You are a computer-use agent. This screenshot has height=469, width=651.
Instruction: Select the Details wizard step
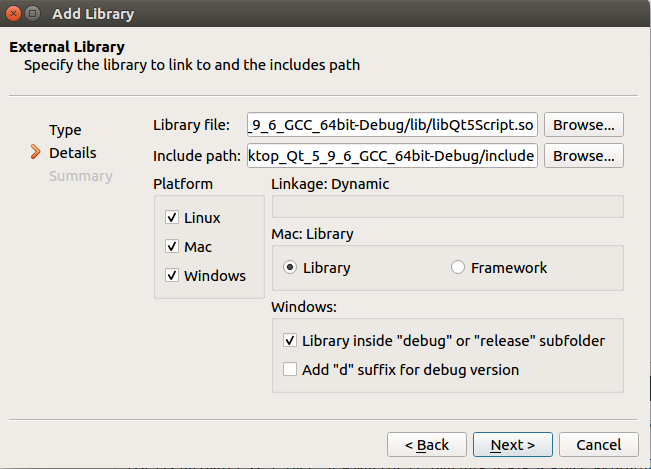(x=73, y=153)
